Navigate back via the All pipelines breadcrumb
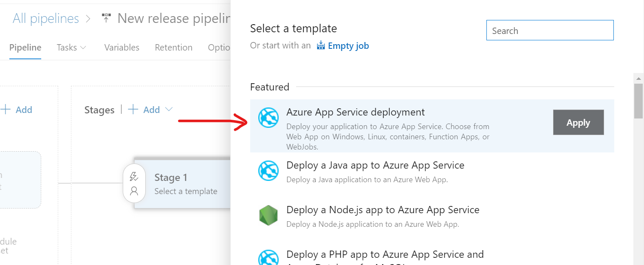Image resolution: width=644 pixels, height=265 pixels. click(45, 18)
